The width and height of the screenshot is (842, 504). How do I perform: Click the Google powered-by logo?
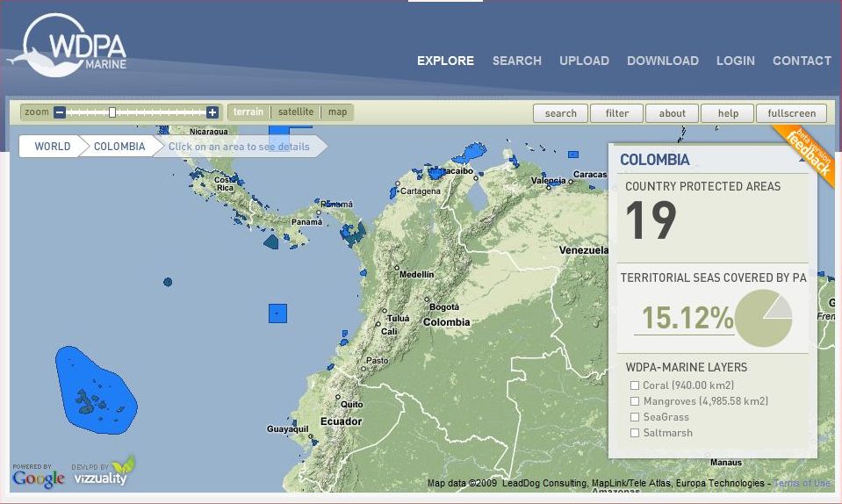(x=39, y=477)
